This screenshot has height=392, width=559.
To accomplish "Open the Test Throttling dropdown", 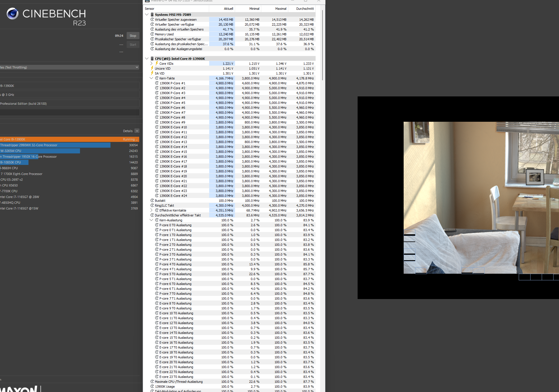I will click(x=137, y=67).
